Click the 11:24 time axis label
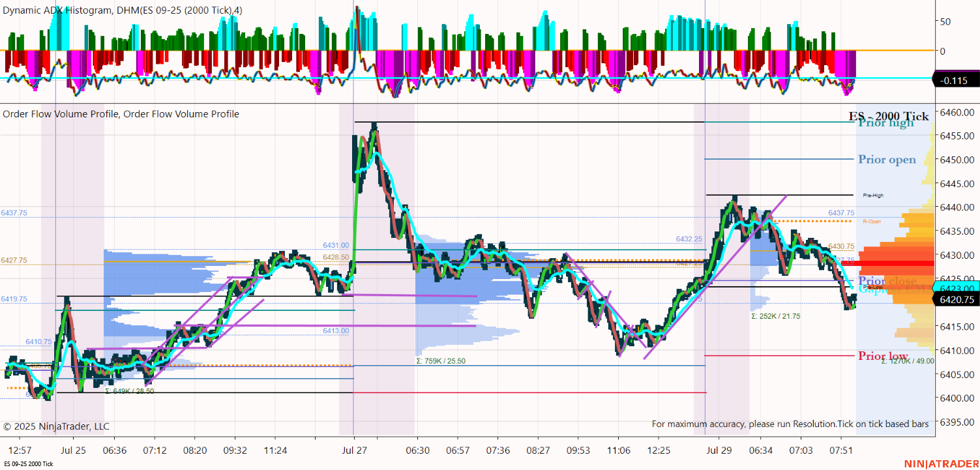 click(275, 450)
